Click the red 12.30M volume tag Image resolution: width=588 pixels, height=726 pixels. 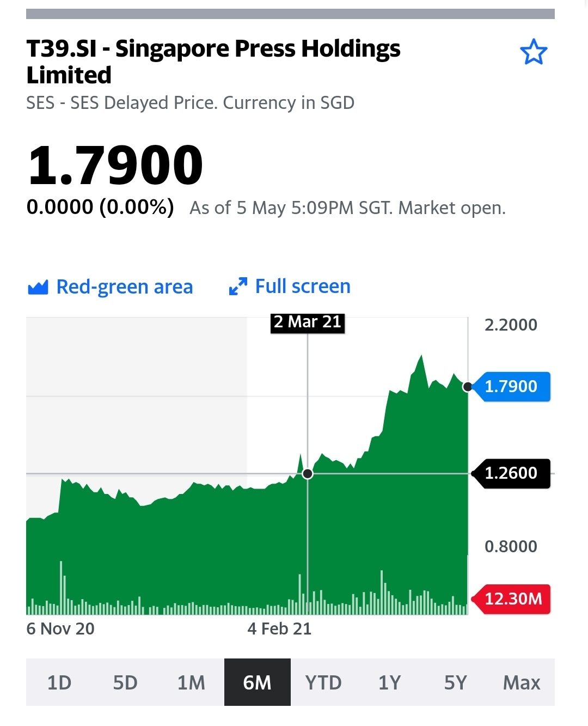(512, 599)
